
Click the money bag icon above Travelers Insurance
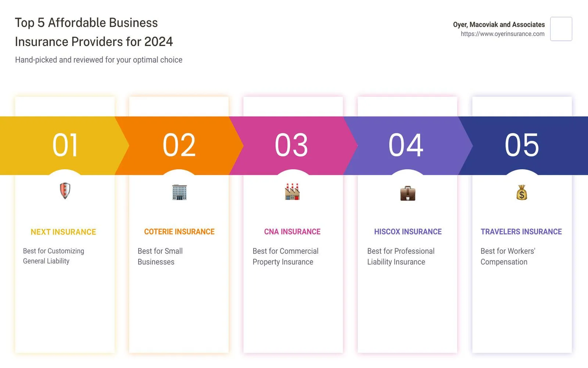coord(521,192)
